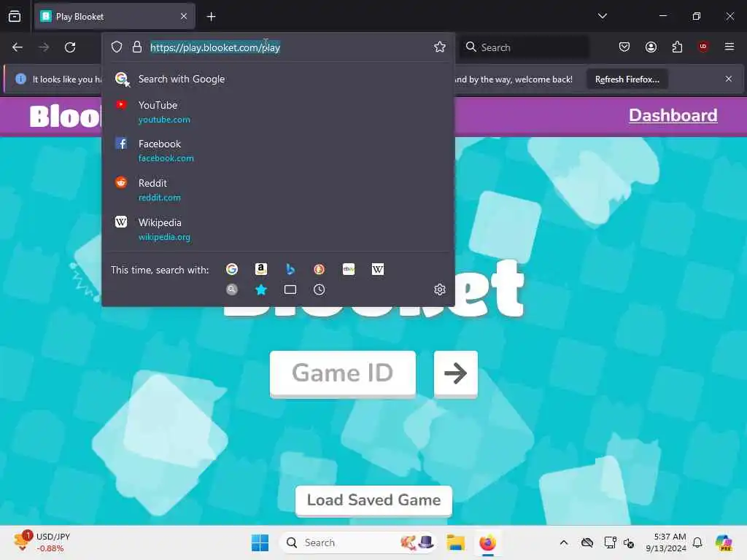Dismiss the welcome back notification bar

coord(729,79)
